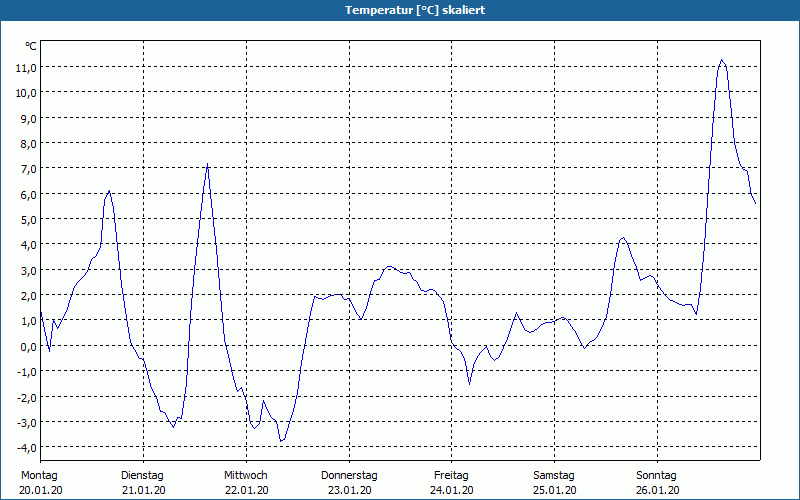
Task: Click the highest temperature peak on Sonntag
Action: point(721,60)
